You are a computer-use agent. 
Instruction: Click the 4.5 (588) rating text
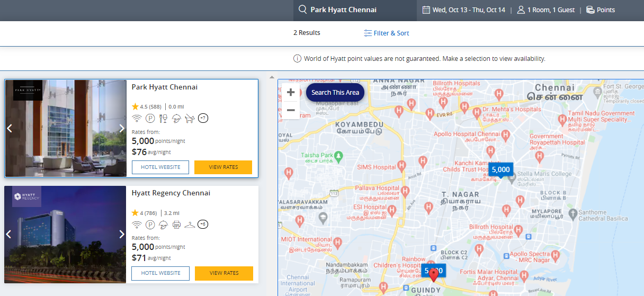click(x=151, y=106)
